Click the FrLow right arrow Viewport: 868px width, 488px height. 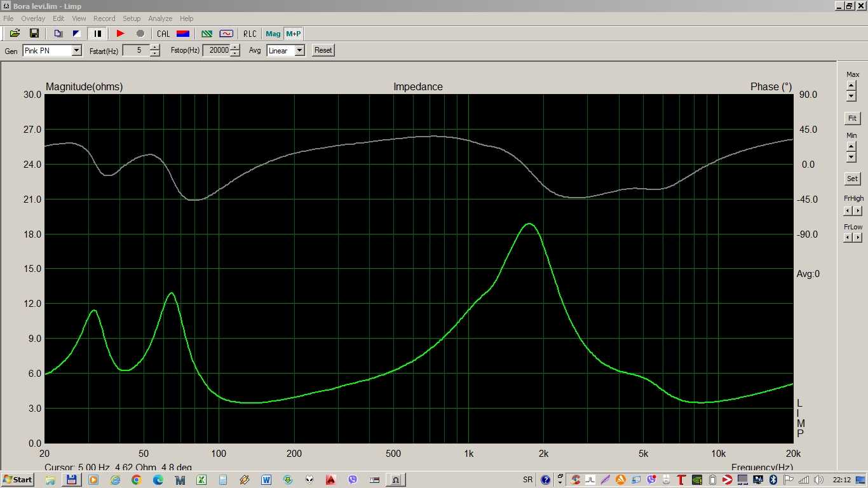(858, 237)
